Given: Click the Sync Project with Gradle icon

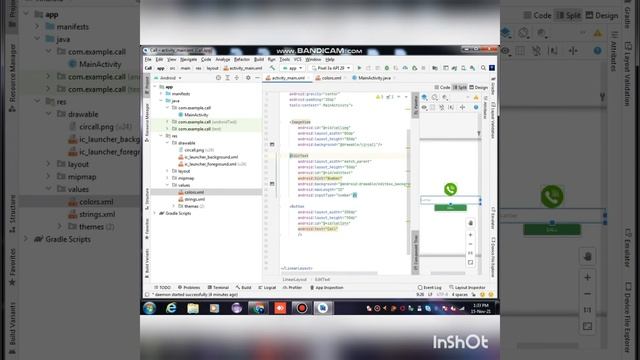Looking at the screenshot, I should click(x=454, y=68).
